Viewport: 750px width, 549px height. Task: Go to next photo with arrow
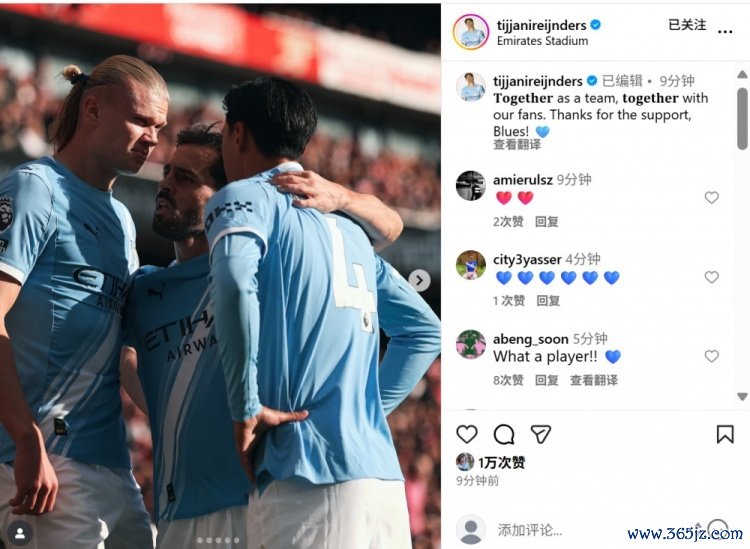(x=419, y=281)
